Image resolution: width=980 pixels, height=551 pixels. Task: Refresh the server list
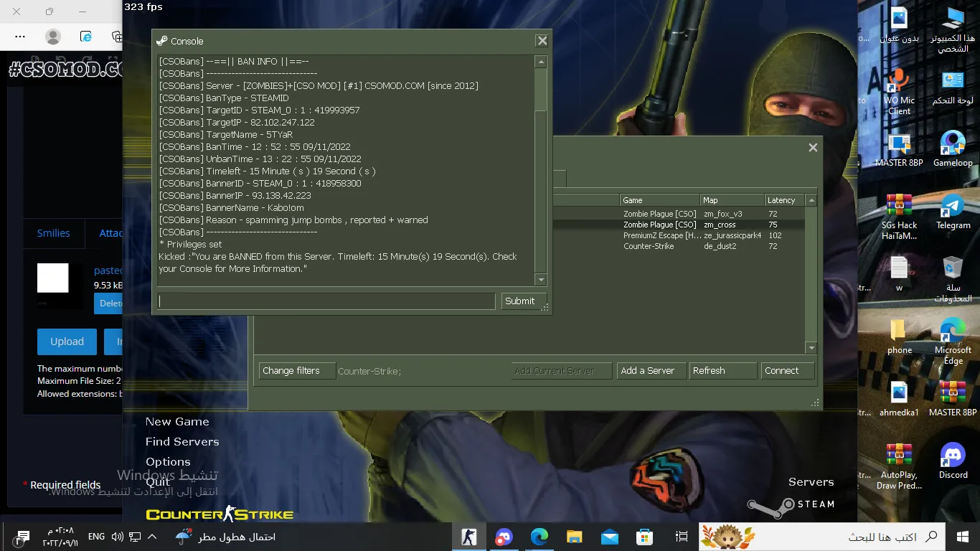point(722,371)
